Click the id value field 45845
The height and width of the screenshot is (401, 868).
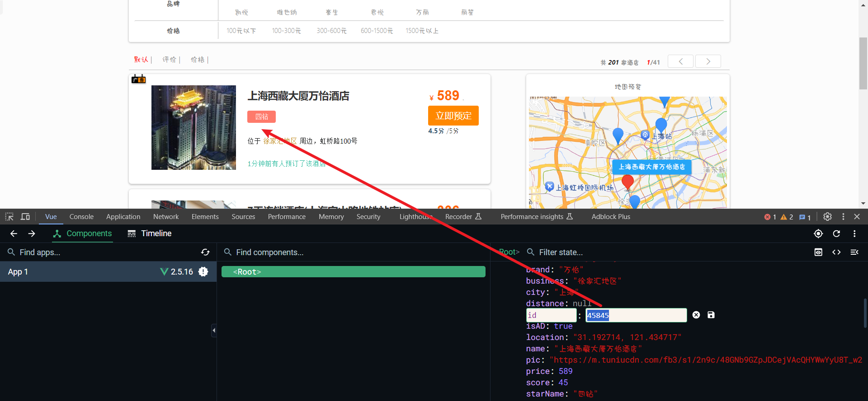636,315
